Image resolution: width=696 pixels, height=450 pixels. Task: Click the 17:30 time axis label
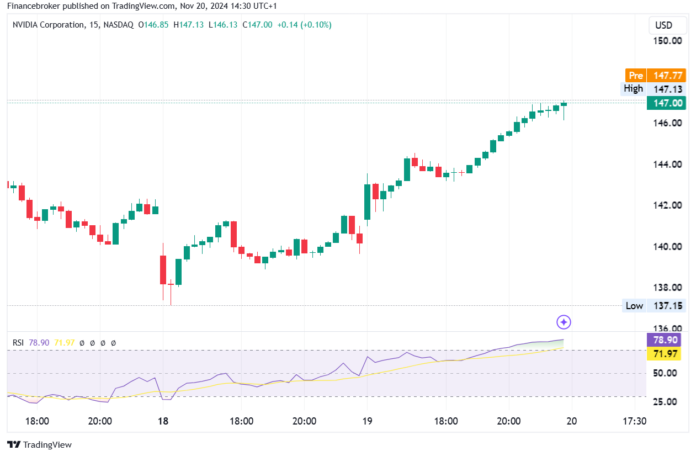tap(634, 421)
